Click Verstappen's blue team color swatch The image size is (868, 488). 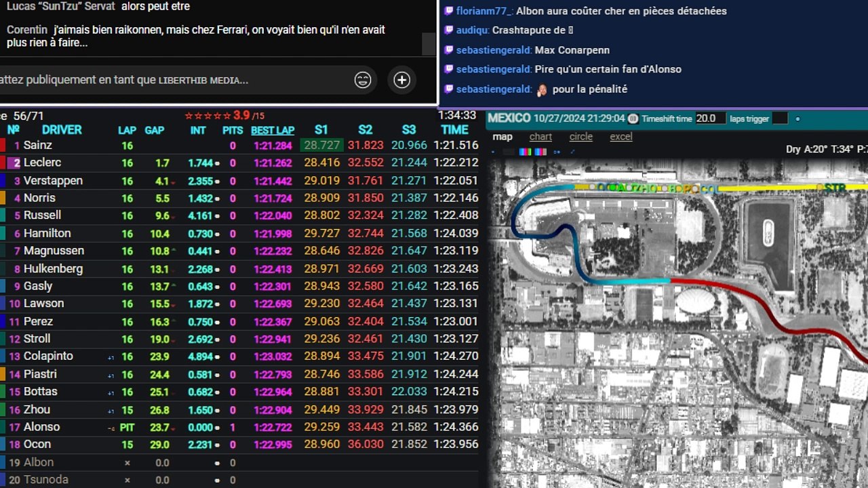click(3, 180)
